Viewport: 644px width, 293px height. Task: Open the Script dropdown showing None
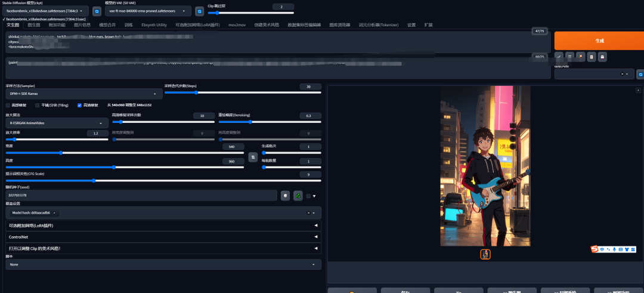pyautogui.click(x=163, y=264)
